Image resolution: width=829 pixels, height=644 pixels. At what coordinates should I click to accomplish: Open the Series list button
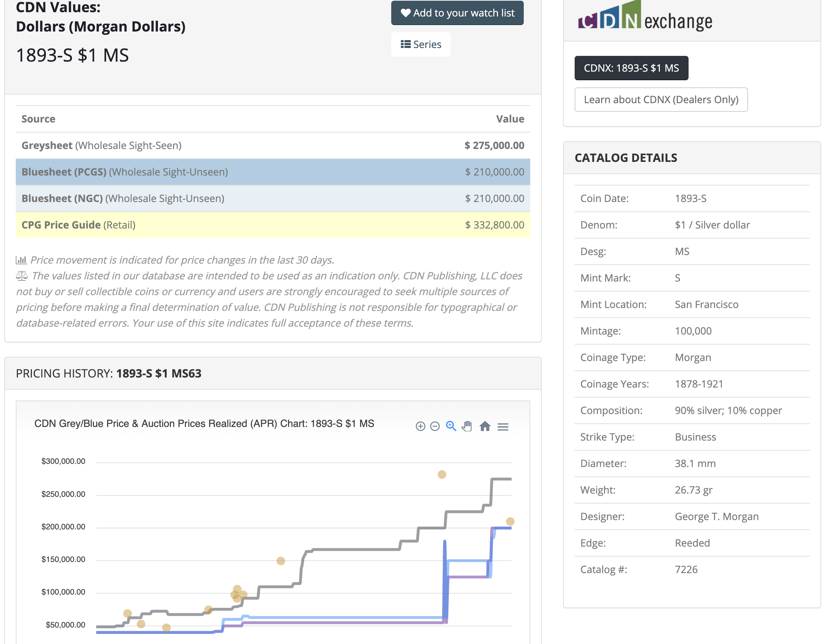coord(421,44)
